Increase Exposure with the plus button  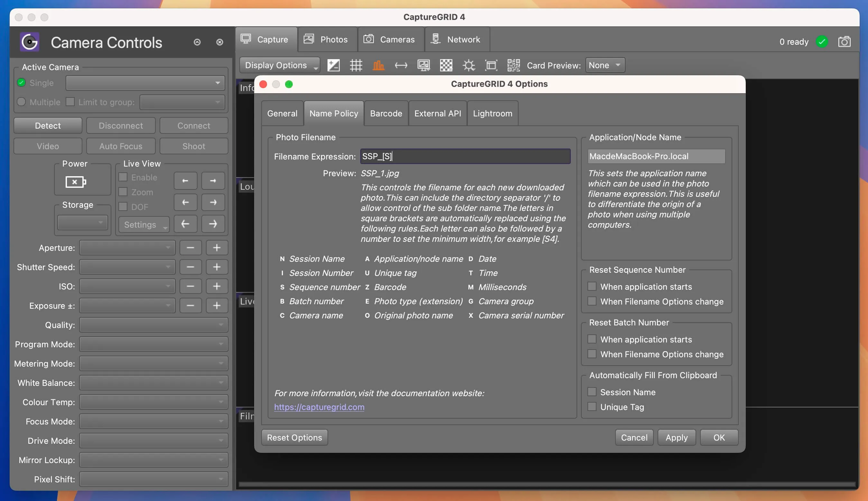(217, 305)
